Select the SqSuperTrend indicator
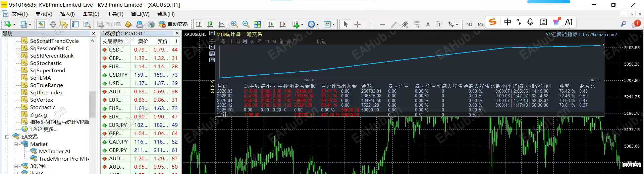 point(48,70)
